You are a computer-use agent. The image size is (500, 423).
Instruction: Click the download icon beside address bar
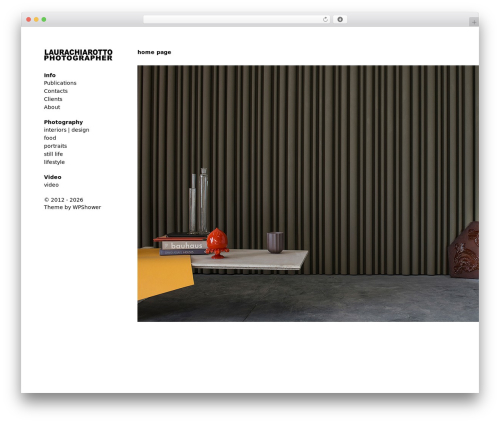coord(340,19)
